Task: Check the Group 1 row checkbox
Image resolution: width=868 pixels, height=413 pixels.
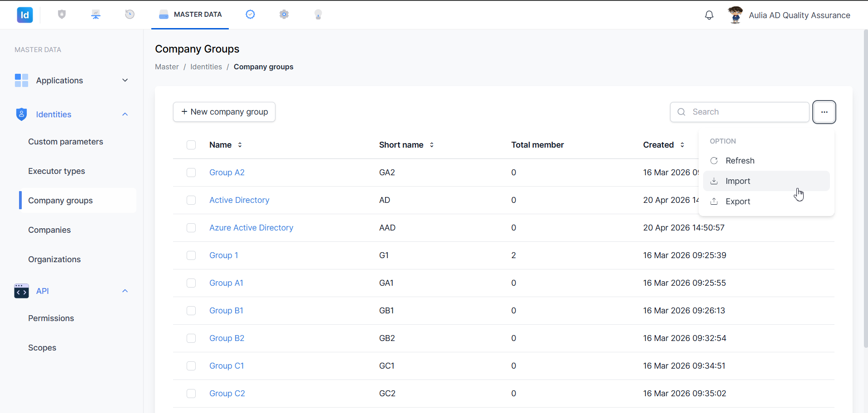Action: [191, 255]
